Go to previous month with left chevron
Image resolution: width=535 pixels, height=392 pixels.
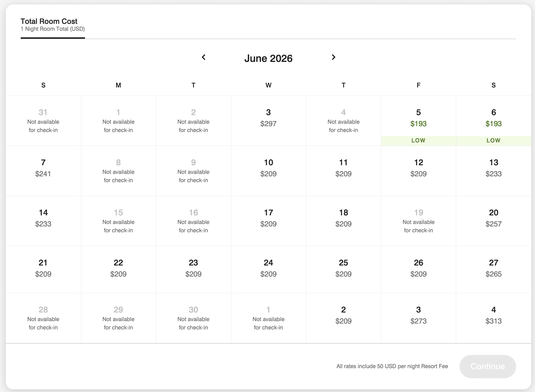coord(204,57)
